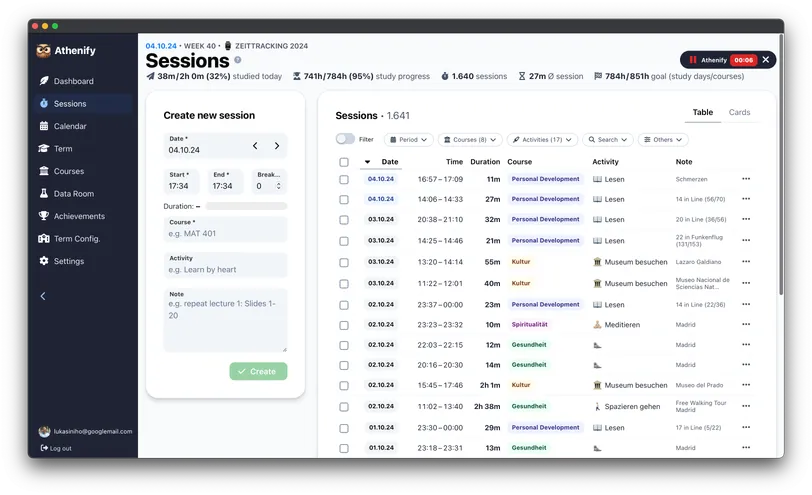Expand the Period dropdown
812x495 pixels.
point(409,140)
